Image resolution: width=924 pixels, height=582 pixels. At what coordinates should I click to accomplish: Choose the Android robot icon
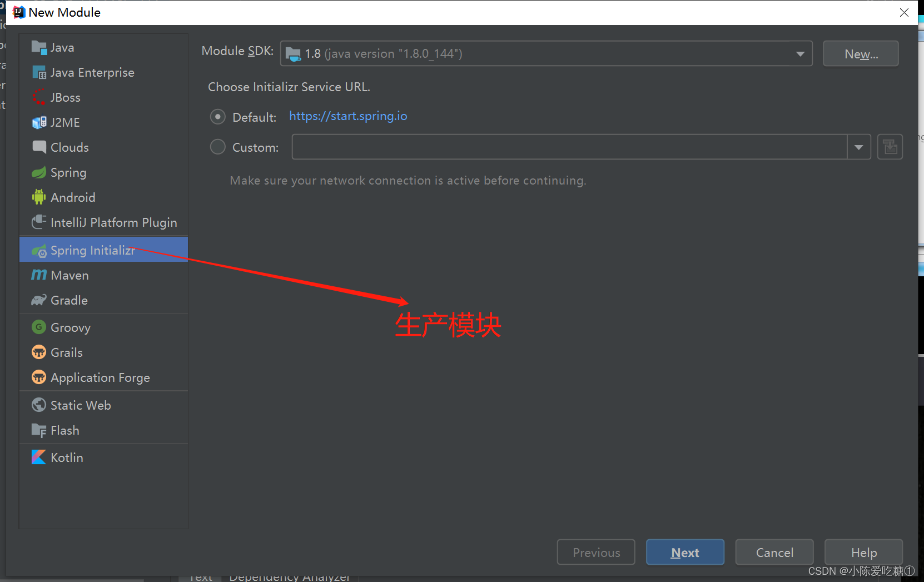(39, 197)
